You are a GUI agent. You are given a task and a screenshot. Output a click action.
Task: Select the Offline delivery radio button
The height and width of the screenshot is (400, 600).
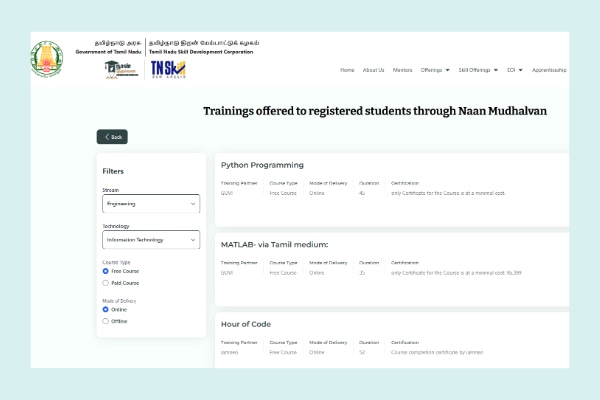(106, 321)
